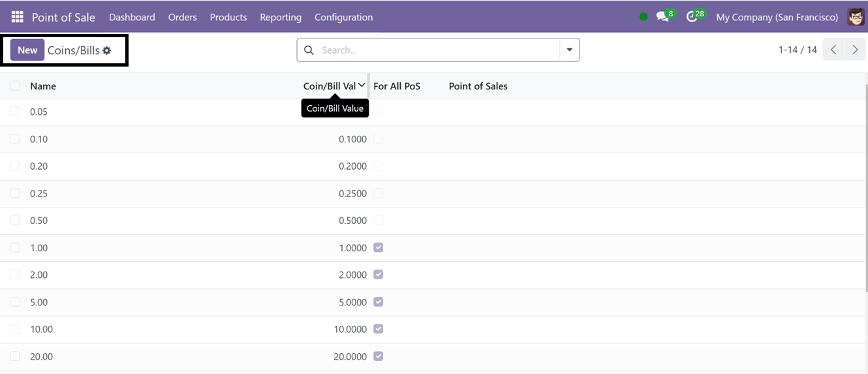The image size is (868, 374).
Task: Toggle the select-all rows checkbox
Action: point(15,86)
